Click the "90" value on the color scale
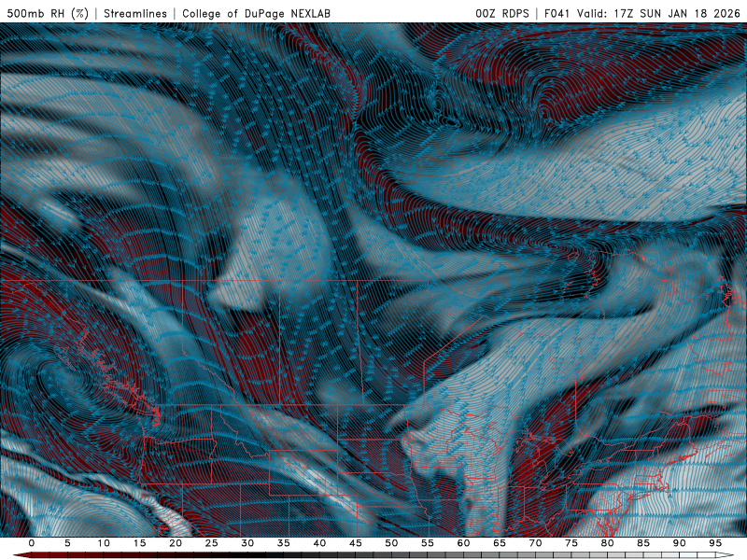The width and height of the screenshot is (747, 560). point(680,543)
